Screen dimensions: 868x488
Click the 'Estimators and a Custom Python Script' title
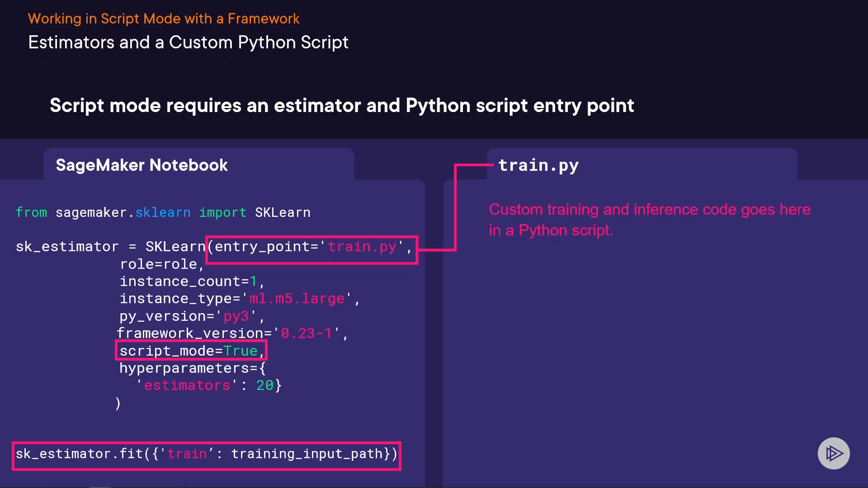coord(188,42)
